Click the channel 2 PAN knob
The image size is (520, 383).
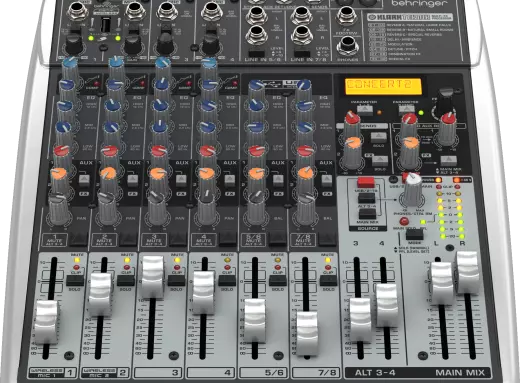tap(107, 208)
